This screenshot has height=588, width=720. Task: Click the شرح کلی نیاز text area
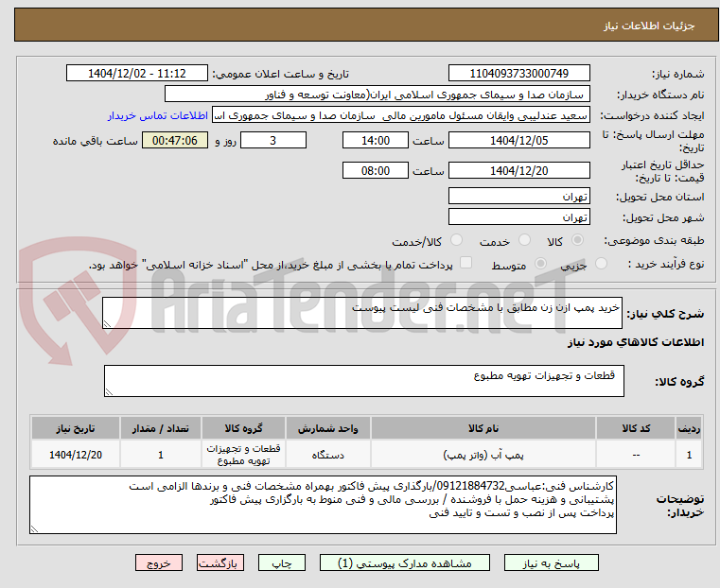point(361,313)
